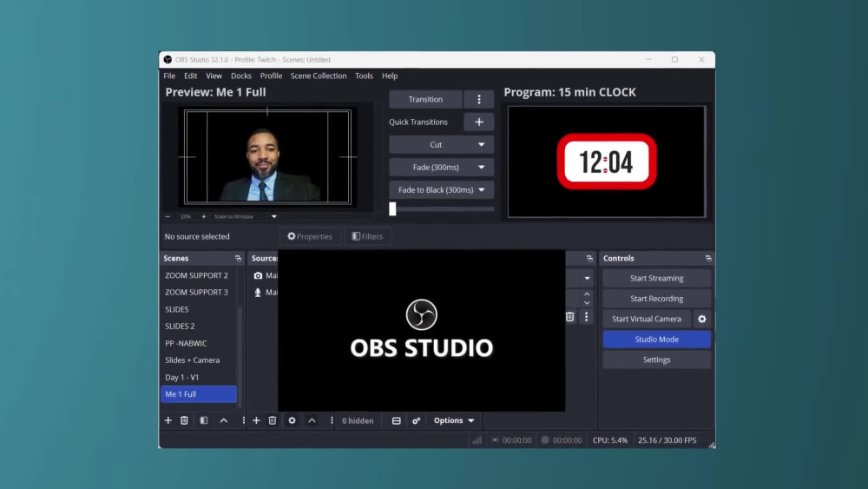The width and height of the screenshot is (868, 489).
Task: Open the Tools menu
Action: 364,76
